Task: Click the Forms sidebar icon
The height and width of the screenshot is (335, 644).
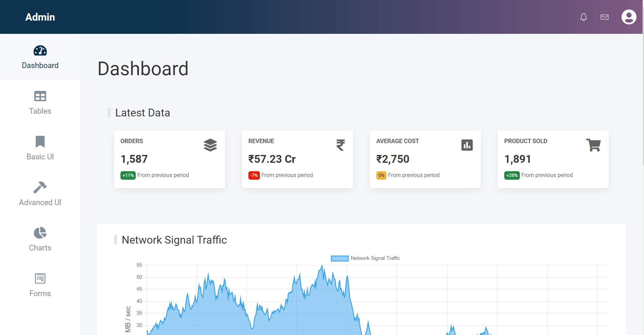Action: [40, 278]
